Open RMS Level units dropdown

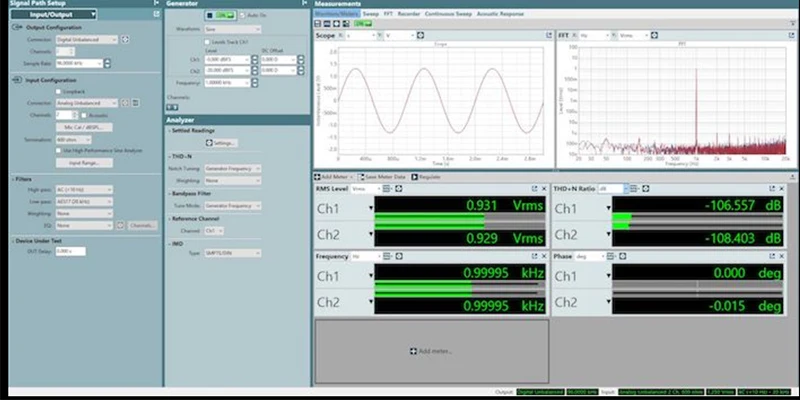pos(366,189)
